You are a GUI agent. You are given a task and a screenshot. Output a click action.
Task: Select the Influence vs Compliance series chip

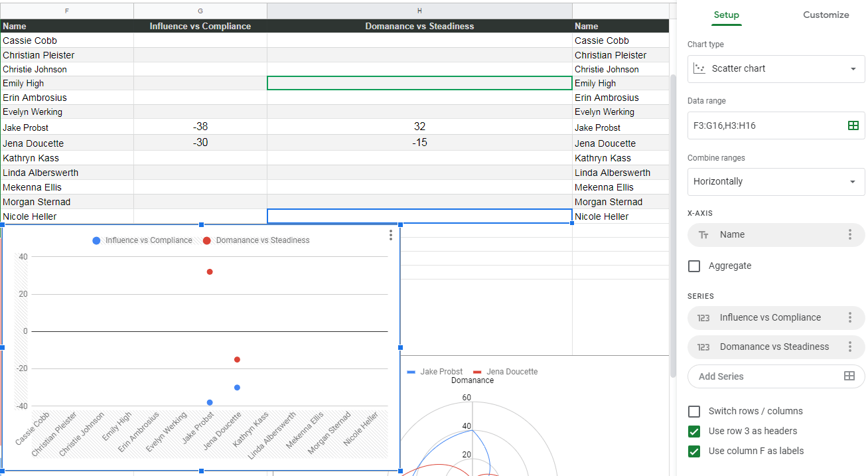coord(776,317)
